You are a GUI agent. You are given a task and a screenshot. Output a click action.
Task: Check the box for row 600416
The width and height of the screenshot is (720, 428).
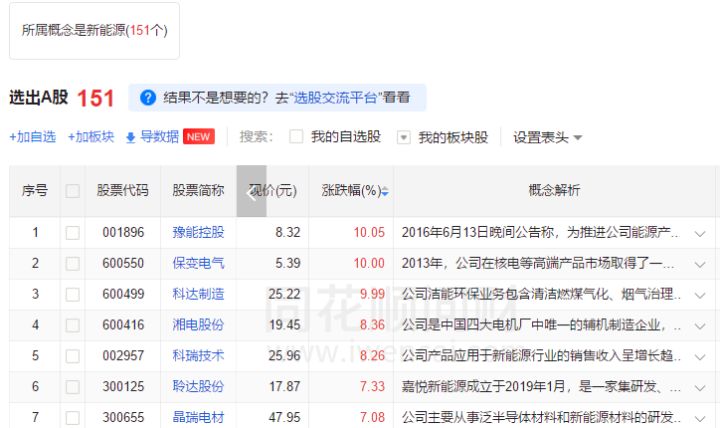[73, 325]
